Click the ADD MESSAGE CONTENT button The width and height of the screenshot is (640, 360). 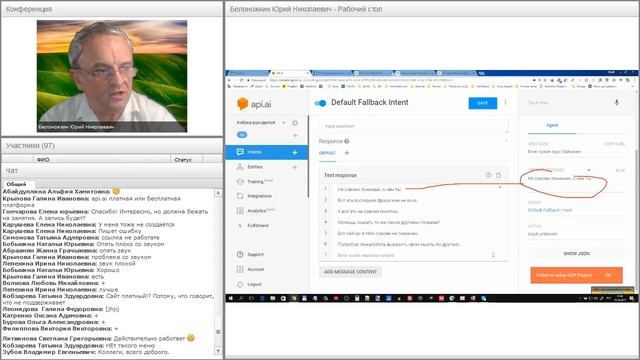350,272
